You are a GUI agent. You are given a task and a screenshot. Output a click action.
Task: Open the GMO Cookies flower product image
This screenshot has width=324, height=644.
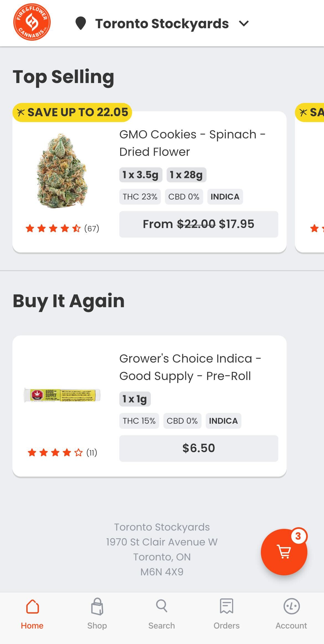62,170
